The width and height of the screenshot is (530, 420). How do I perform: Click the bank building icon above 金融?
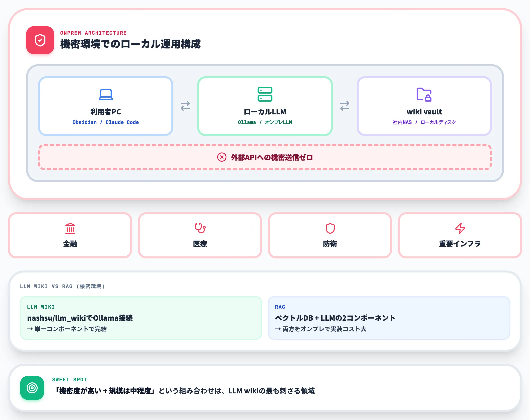point(70,228)
